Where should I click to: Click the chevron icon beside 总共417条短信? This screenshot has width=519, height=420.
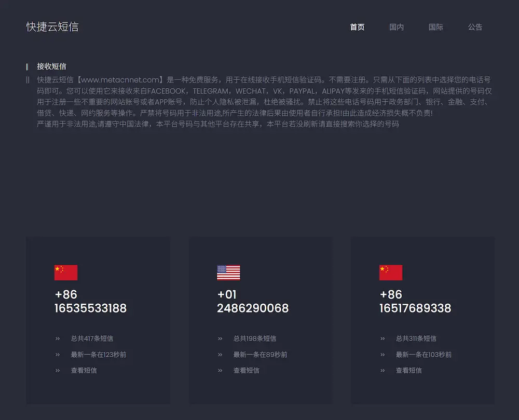[x=58, y=338]
